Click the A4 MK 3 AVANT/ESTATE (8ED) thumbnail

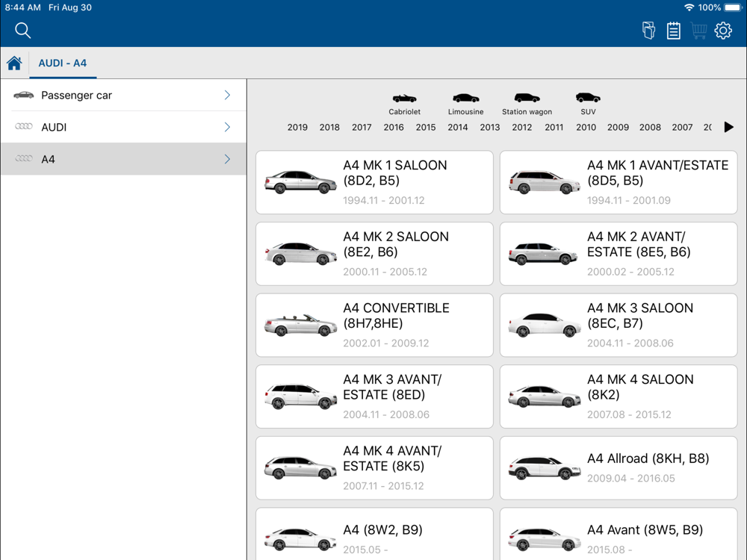pyautogui.click(x=300, y=396)
